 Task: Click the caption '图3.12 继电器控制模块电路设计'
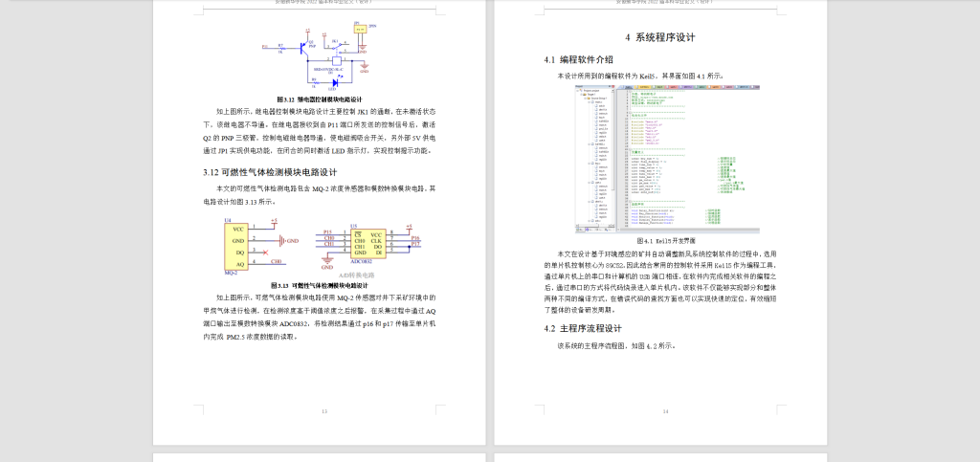[x=320, y=99]
